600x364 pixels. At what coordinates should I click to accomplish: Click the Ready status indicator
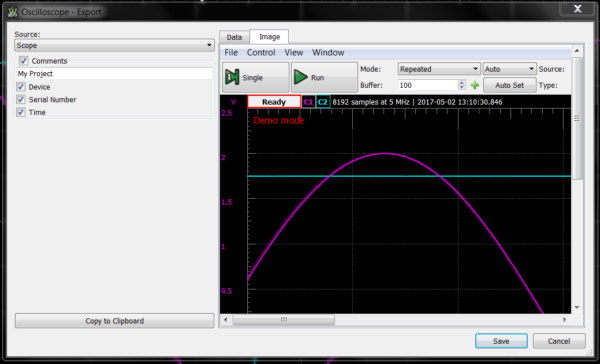(x=274, y=102)
